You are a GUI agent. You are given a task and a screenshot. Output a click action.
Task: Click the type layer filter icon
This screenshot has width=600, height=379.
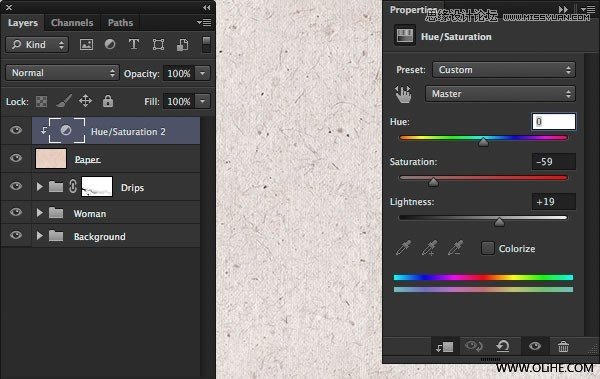(134, 44)
